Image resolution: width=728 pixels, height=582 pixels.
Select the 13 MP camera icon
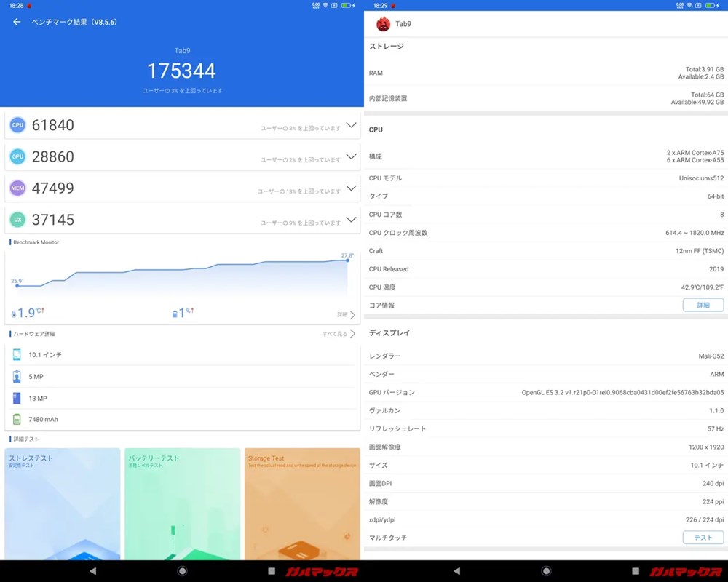tap(16, 397)
